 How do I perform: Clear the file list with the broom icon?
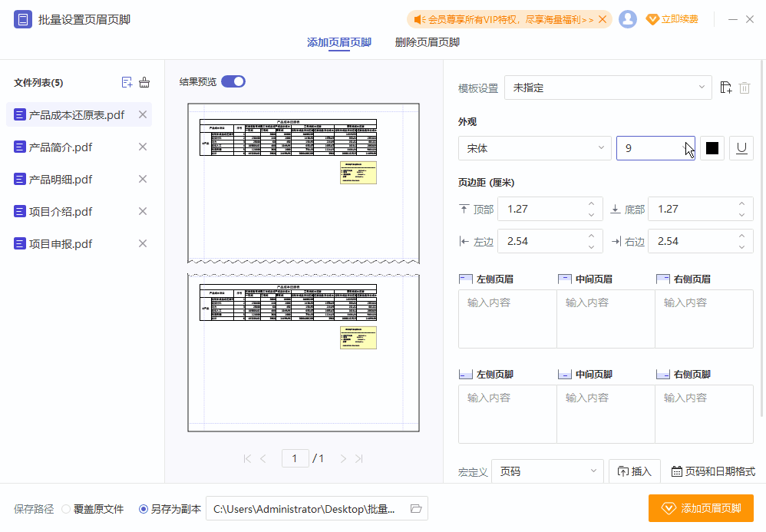pos(144,81)
